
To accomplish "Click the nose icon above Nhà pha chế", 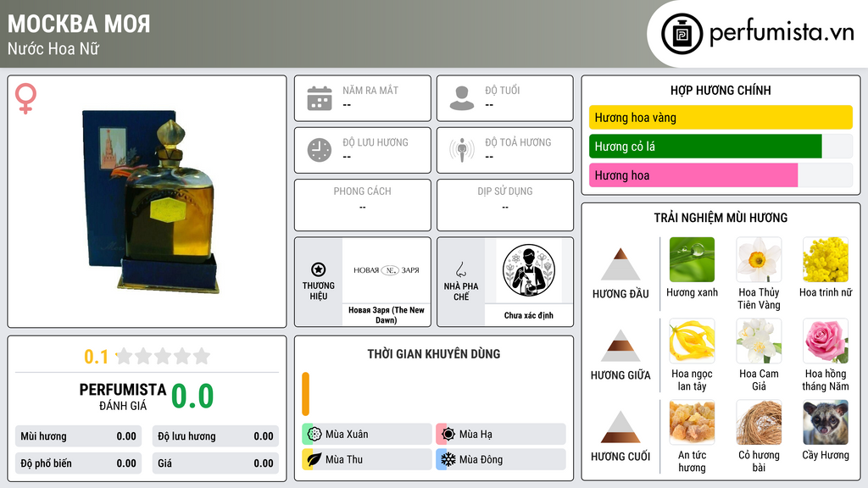I will pos(460,269).
